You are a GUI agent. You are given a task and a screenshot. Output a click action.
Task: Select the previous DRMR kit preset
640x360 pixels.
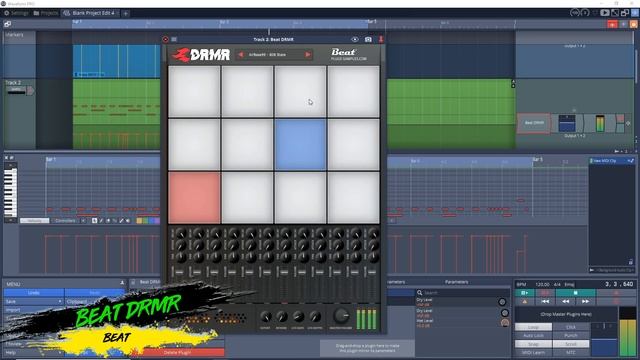pos(241,55)
